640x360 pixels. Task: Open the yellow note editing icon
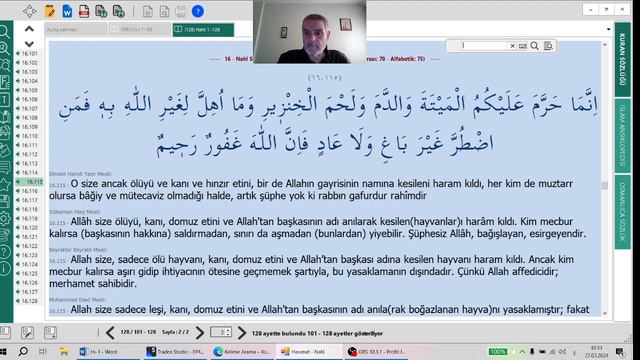pos(50,11)
